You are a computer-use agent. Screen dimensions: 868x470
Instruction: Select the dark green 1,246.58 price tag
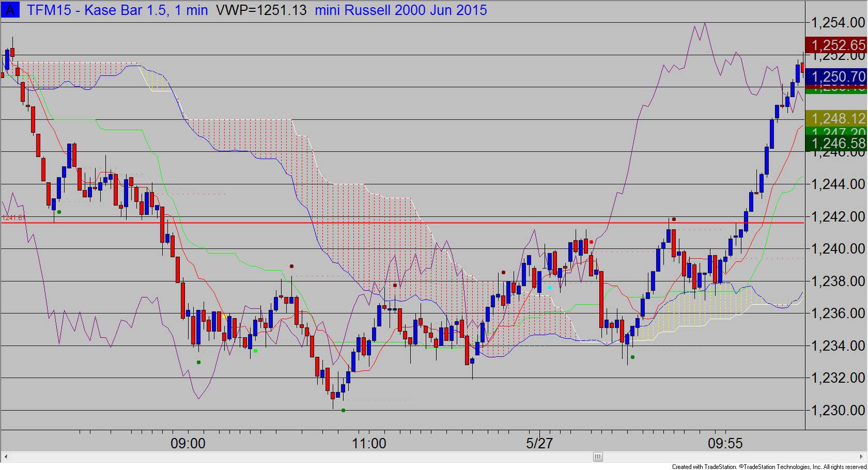point(836,143)
